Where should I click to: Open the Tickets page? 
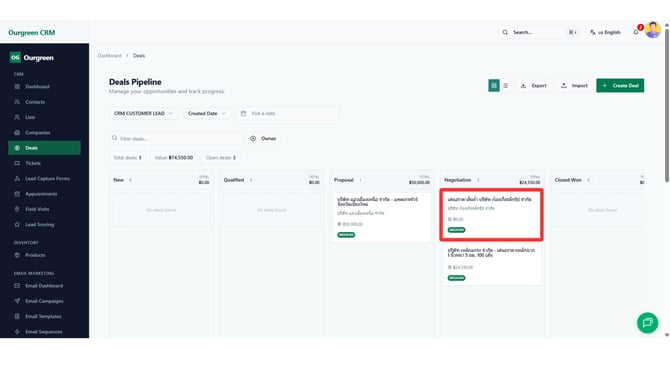(x=33, y=163)
